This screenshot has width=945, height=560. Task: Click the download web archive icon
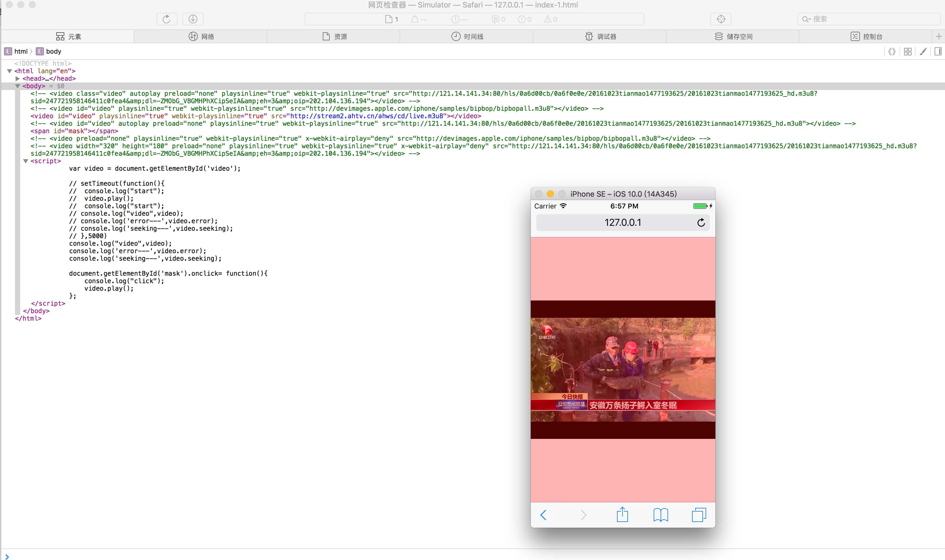[x=193, y=19]
